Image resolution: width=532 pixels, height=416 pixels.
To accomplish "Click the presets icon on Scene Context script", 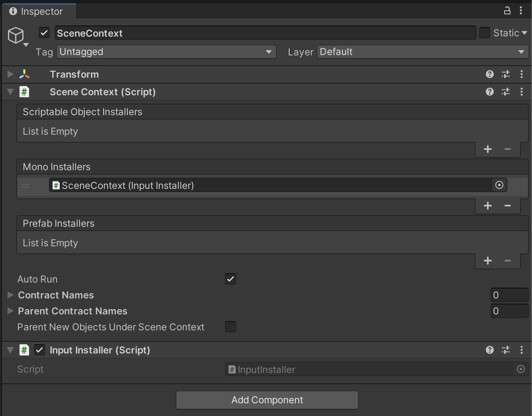I will [506, 92].
